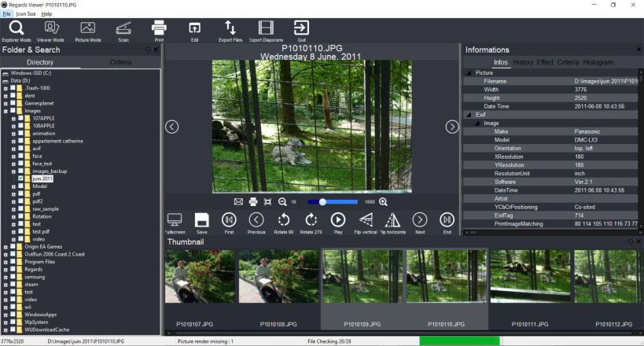Screen dimensions: 644x346
Task: Close the Folder & Search panel
Action: click(156, 50)
